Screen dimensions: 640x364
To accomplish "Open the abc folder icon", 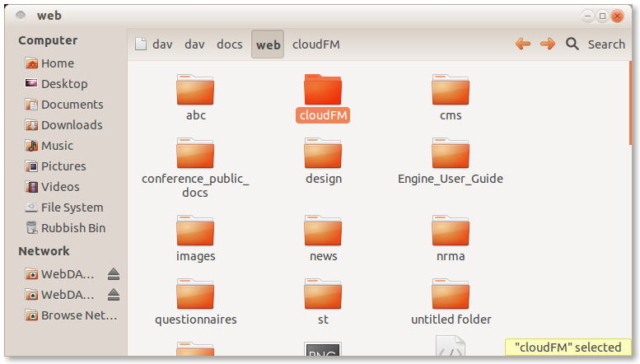I will click(x=195, y=90).
